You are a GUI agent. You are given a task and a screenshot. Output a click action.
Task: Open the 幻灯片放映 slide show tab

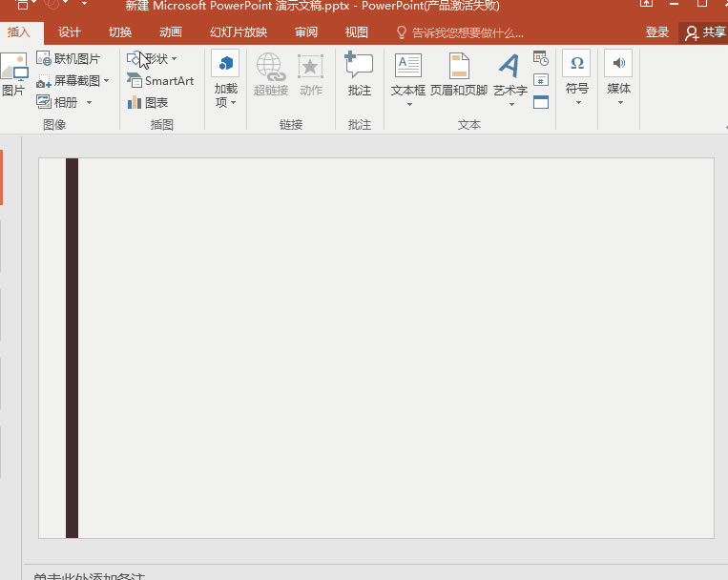pyautogui.click(x=239, y=32)
